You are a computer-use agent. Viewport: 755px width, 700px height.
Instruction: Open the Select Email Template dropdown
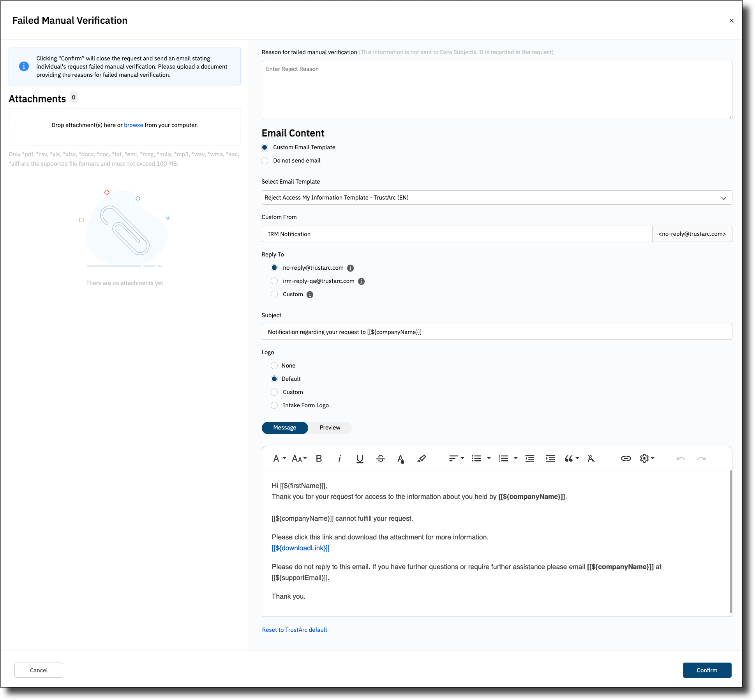pos(497,197)
